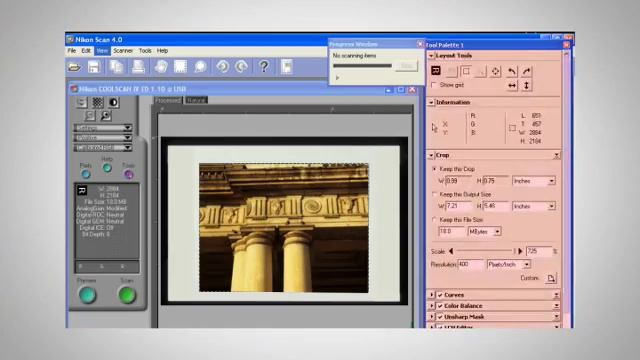This screenshot has height=360, width=640.
Task: Click rotate left arrow in Layout Tools
Action: click(x=512, y=71)
